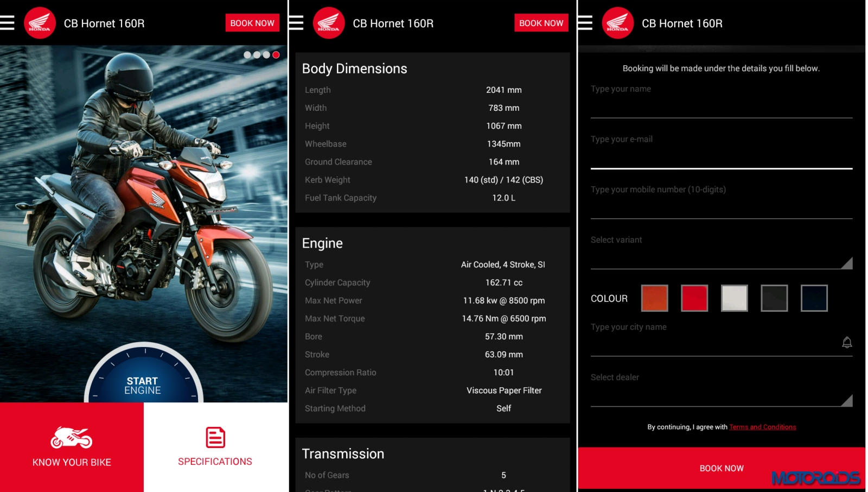This screenshot has width=868, height=492.
Task: Tap Honda logo on the specifications screen
Action: 329,23
